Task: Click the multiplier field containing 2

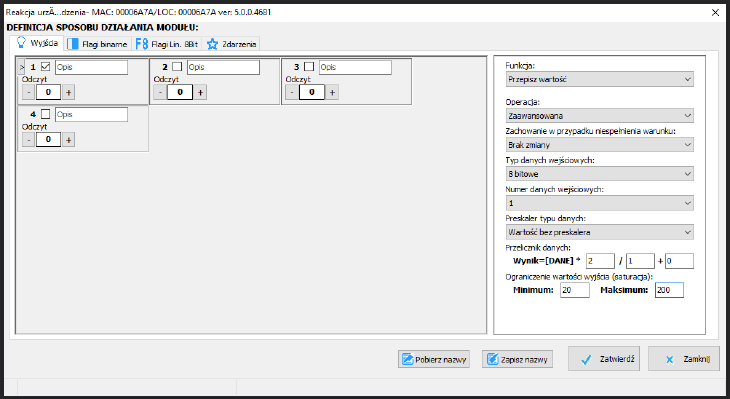Action: tap(600, 261)
